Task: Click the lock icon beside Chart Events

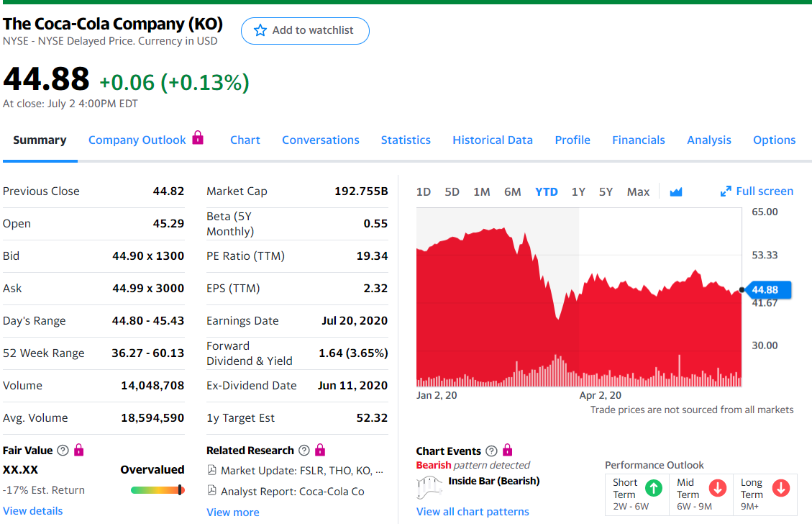Action: point(508,450)
